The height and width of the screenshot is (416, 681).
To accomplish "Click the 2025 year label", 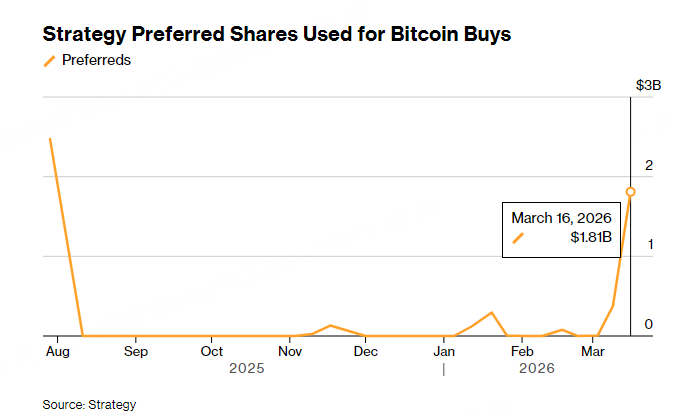I will click(x=246, y=368).
